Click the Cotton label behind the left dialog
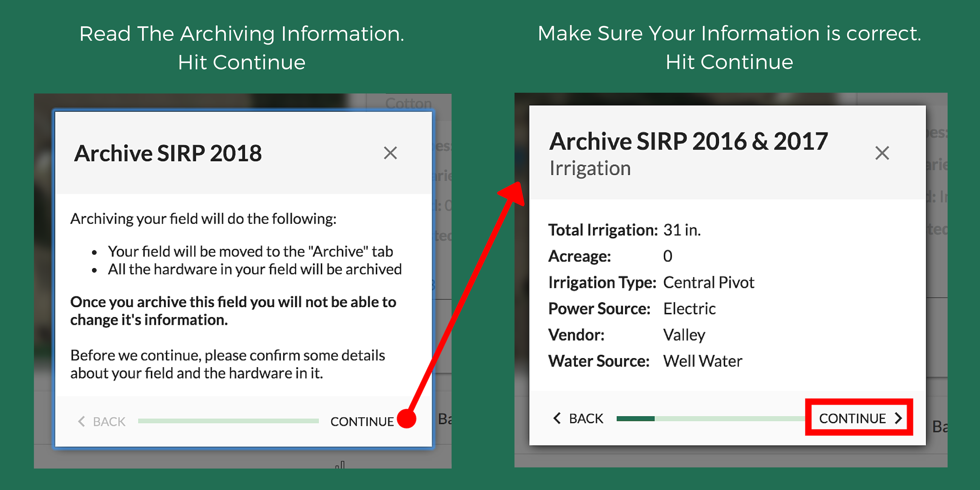Viewport: 980px width, 490px height. [x=408, y=103]
